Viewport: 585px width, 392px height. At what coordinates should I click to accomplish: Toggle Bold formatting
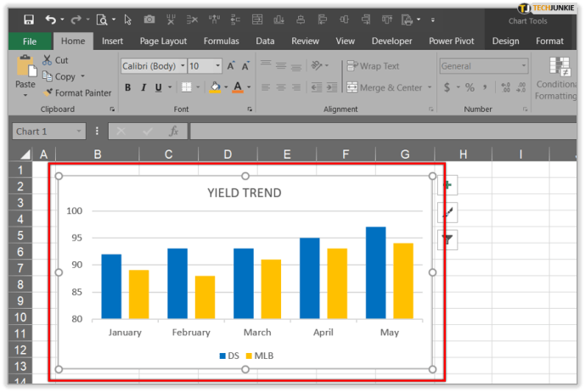click(x=128, y=87)
